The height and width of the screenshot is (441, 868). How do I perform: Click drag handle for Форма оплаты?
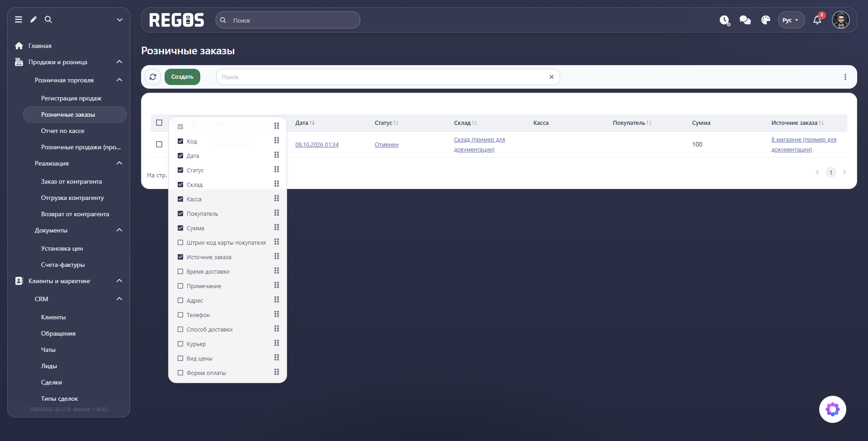pos(277,372)
